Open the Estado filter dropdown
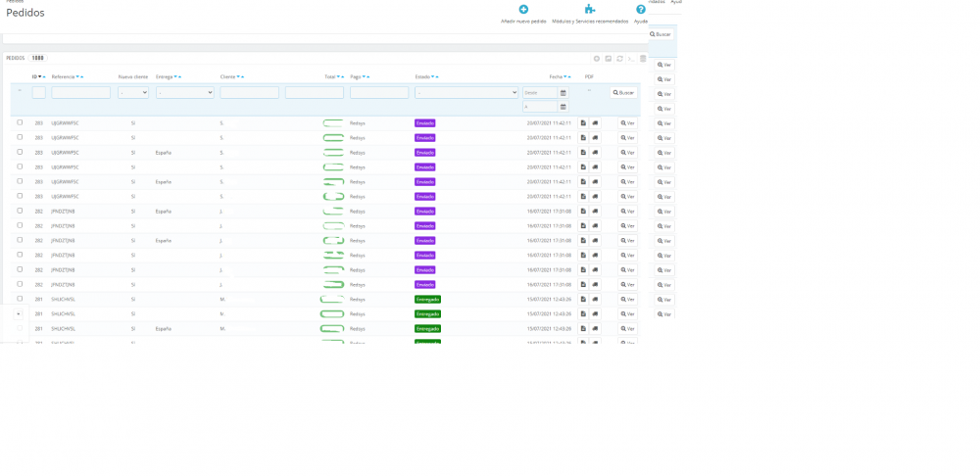The height and width of the screenshot is (476, 980). (x=465, y=93)
